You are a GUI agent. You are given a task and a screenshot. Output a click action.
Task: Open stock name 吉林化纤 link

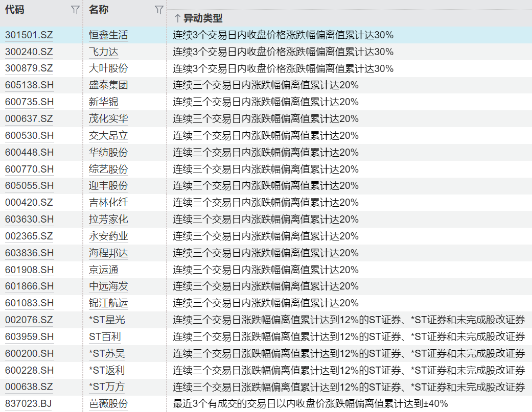tap(108, 203)
